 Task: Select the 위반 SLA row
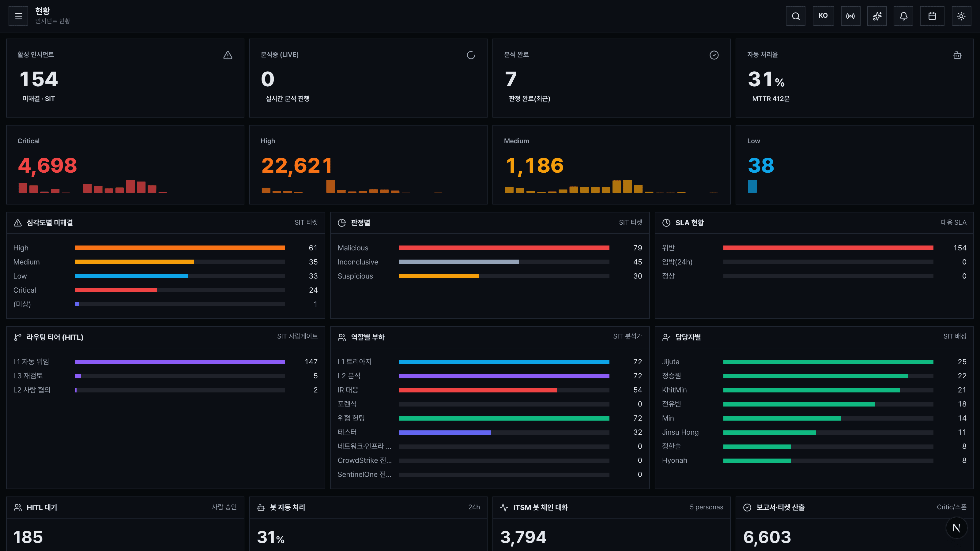pyautogui.click(x=814, y=248)
